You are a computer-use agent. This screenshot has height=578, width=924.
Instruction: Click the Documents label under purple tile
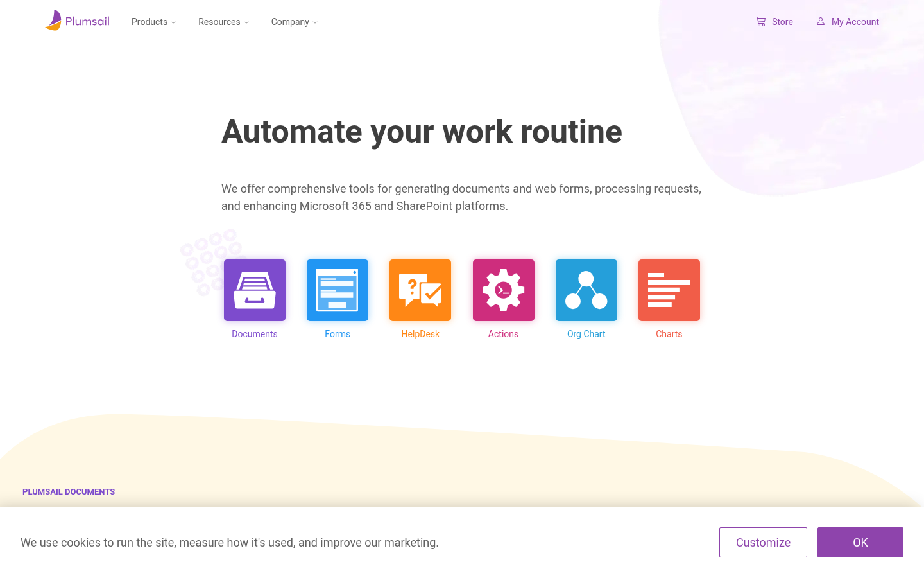[x=255, y=334]
